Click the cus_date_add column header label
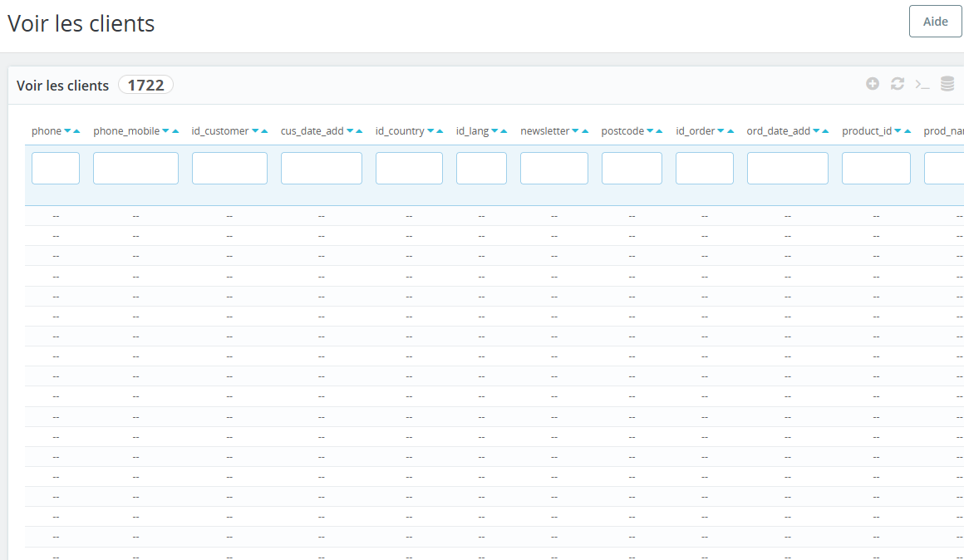Viewport: 964px width, 560px height. [x=312, y=131]
